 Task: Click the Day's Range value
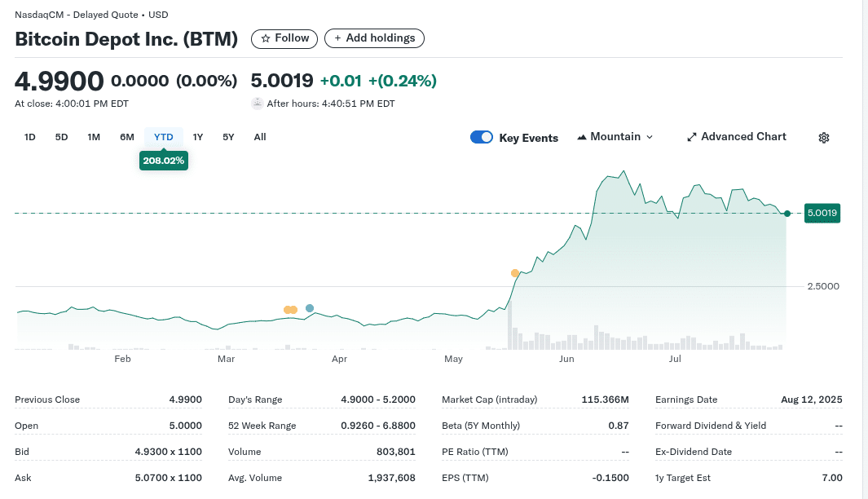[378, 400]
